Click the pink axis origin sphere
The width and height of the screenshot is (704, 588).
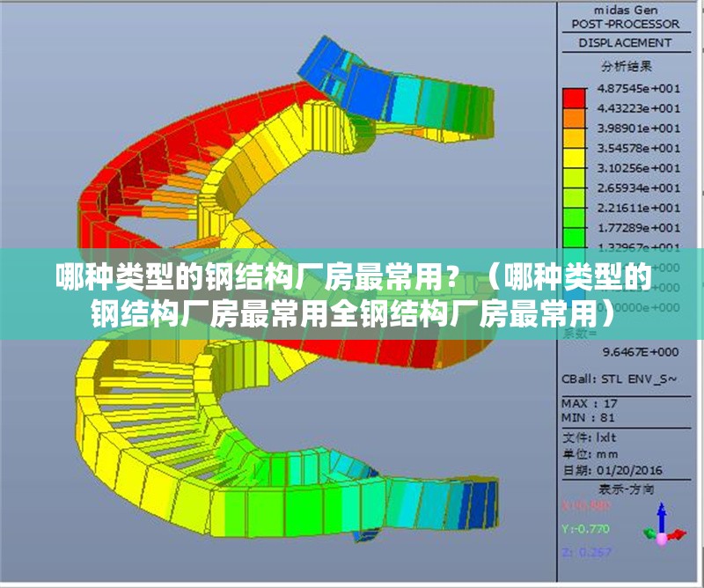(661, 540)
